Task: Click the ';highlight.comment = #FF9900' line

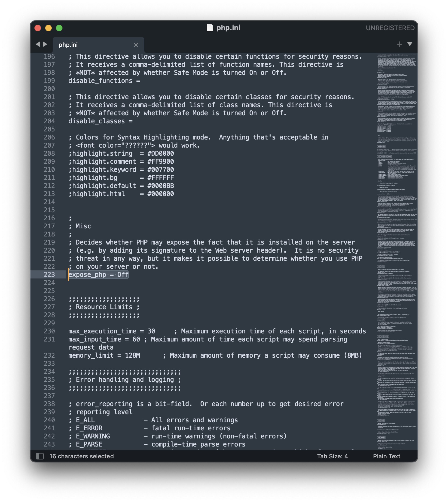Action: click(121, 161)
